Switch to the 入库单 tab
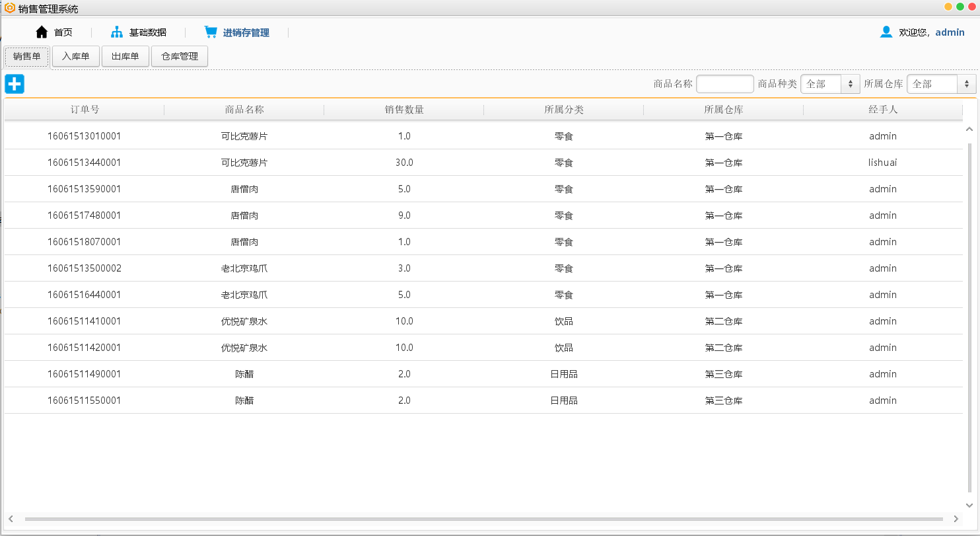 click(76, 56)
